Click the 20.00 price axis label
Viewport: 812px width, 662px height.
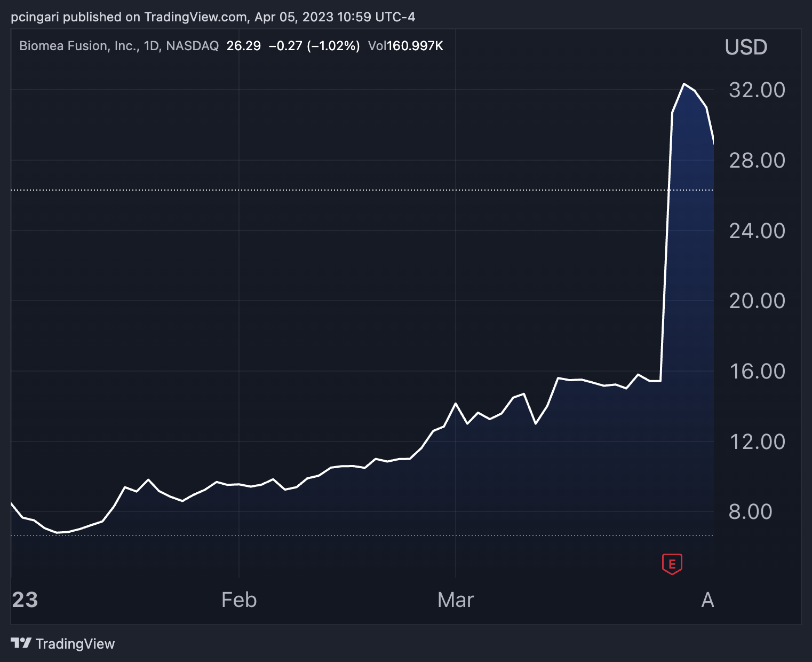point(757,301)
